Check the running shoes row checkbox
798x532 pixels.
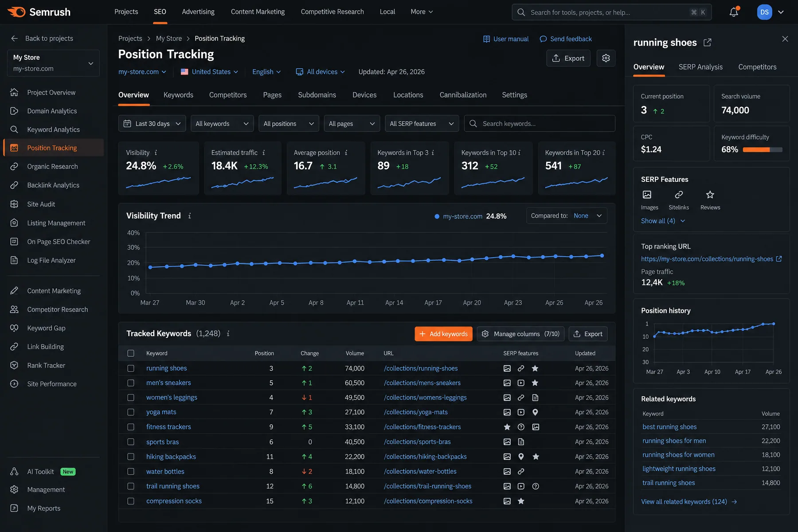[x=131, y=368]
